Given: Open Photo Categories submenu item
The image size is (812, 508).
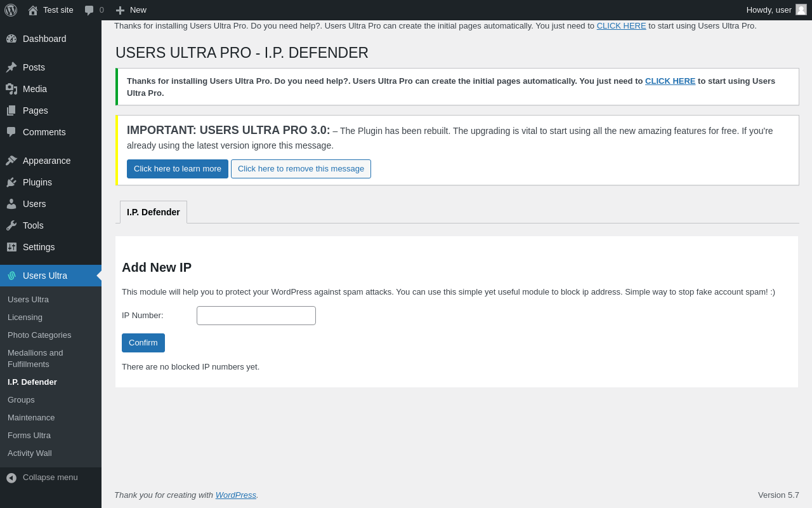Looking at the screenshot, I should pos(39,335).
